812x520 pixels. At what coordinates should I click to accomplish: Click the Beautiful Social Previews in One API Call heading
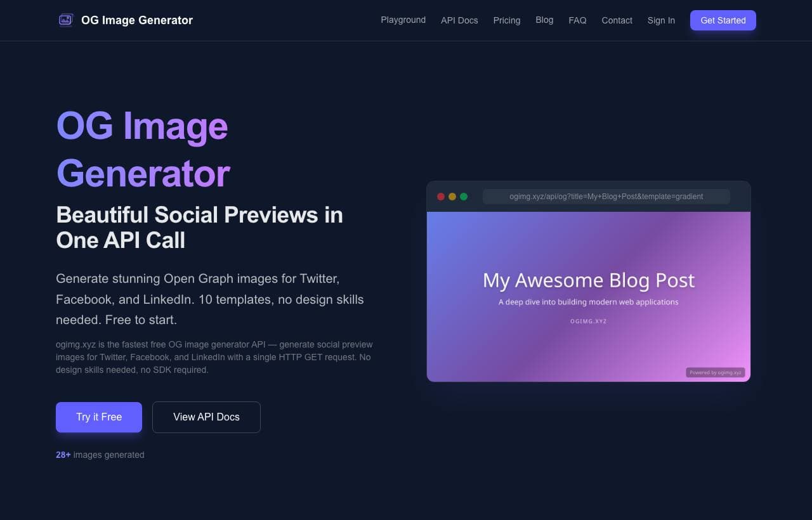click(x=200, y=228)
